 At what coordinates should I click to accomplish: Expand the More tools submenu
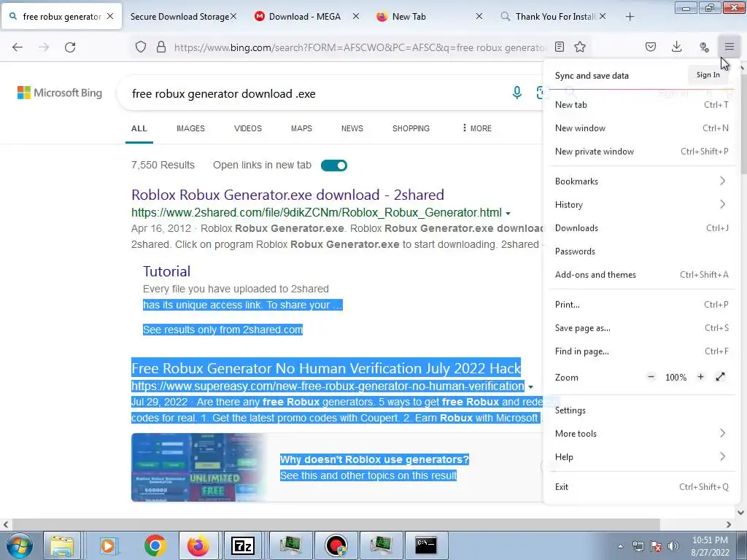pos(642,433)
